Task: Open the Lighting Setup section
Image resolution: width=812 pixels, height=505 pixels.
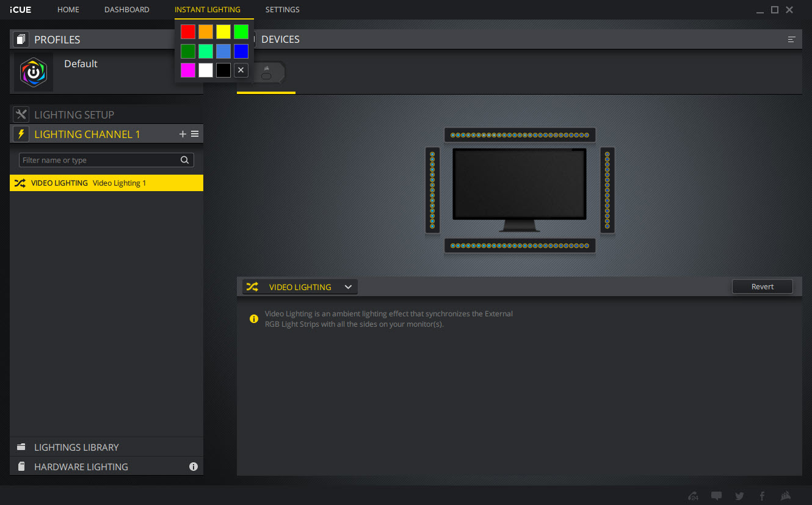Action: [106, 114]
